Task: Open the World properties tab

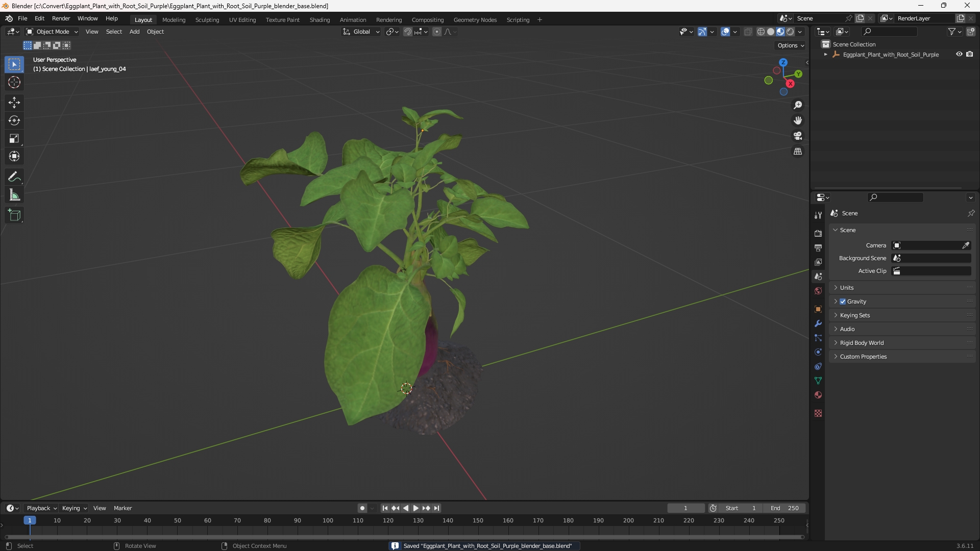Action: click(x=818, y=291)
